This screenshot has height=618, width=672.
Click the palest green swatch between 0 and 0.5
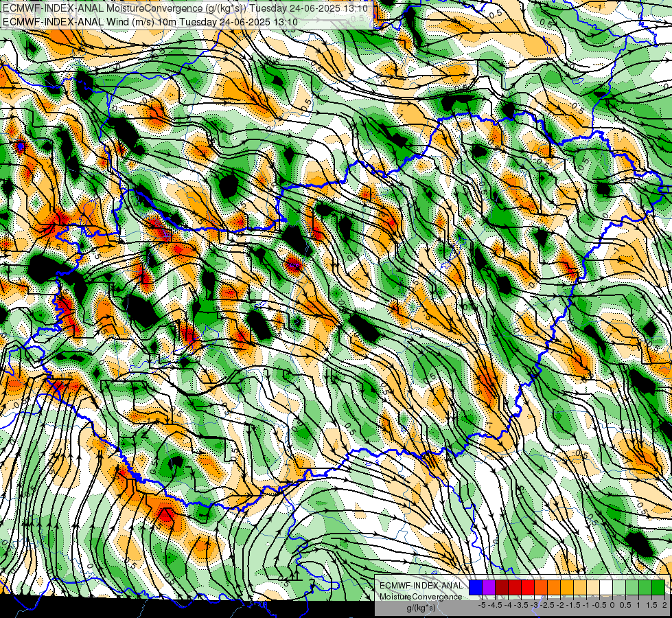point(619,588)
